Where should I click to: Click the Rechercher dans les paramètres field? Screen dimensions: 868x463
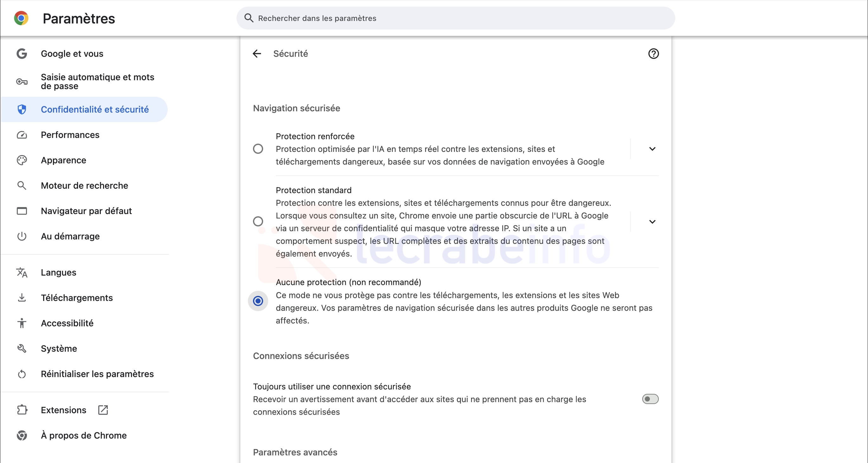(x=455, y=18)
